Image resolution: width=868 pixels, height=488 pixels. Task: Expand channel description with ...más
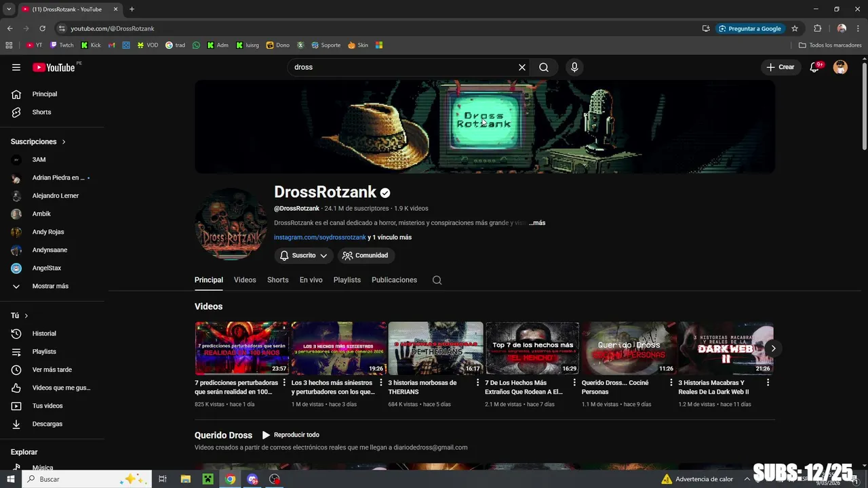click(x=537, y=223)
